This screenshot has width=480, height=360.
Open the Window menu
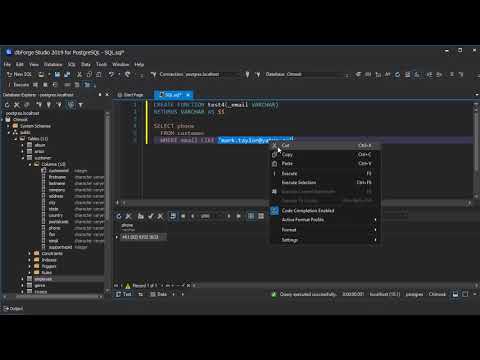[x=120, y=64]
